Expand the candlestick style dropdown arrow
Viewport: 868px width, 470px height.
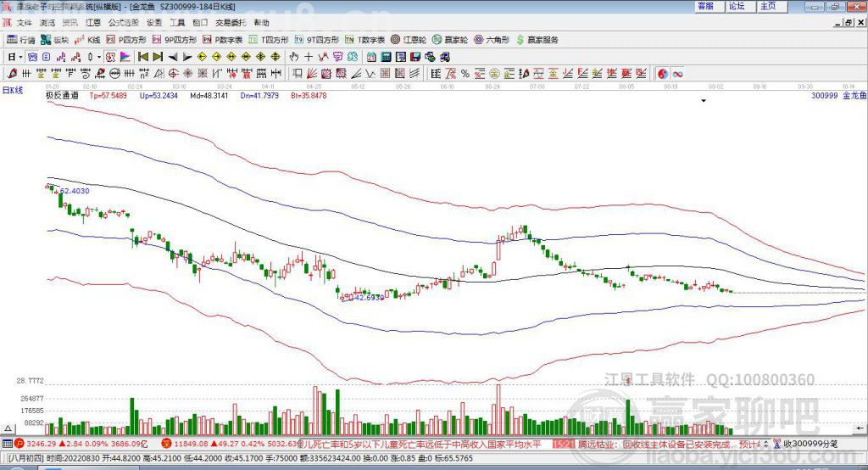click(99, 57)
